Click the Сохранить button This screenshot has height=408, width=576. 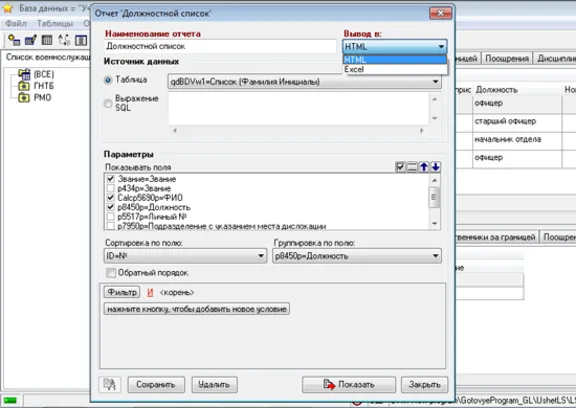click(156, 384)
